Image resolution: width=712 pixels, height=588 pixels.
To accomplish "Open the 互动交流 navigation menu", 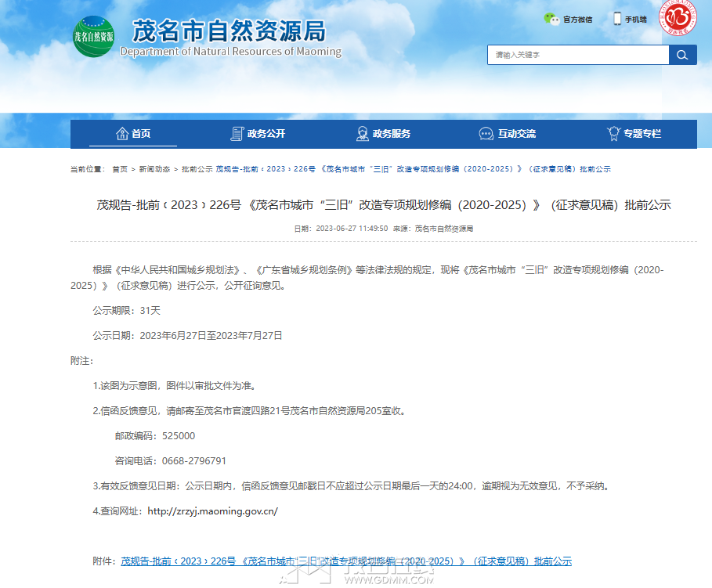I will coord(508,134).
